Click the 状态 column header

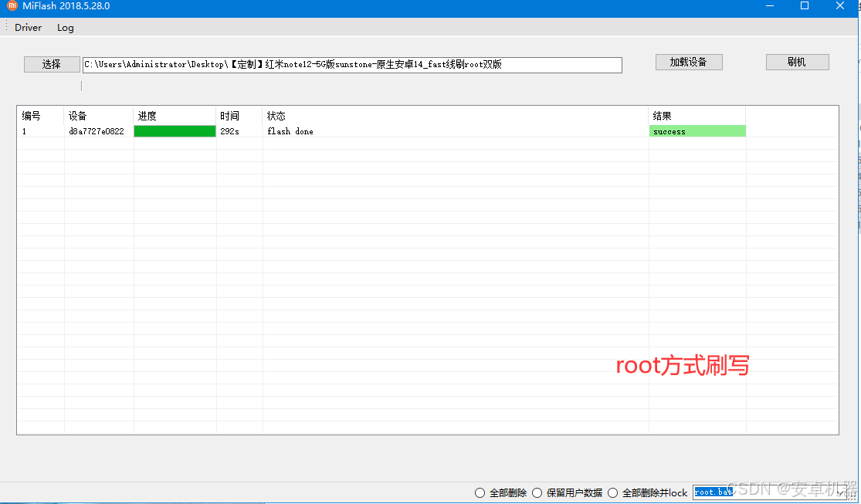tap(456, 116)
